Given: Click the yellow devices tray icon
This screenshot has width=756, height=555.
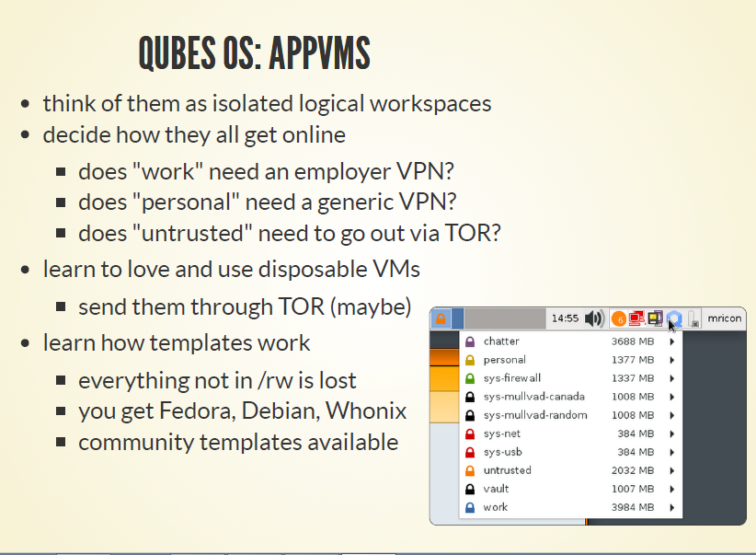Looking at the screenshot, I should tap(655, 318).
